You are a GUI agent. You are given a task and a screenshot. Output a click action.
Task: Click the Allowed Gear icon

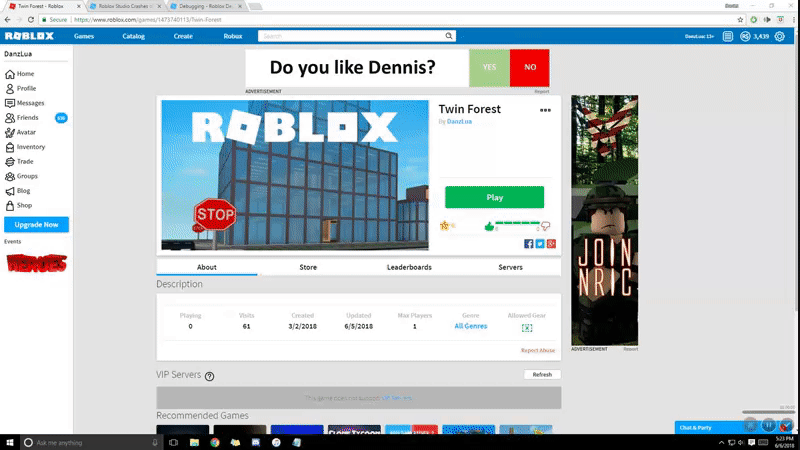click(527, 328)
